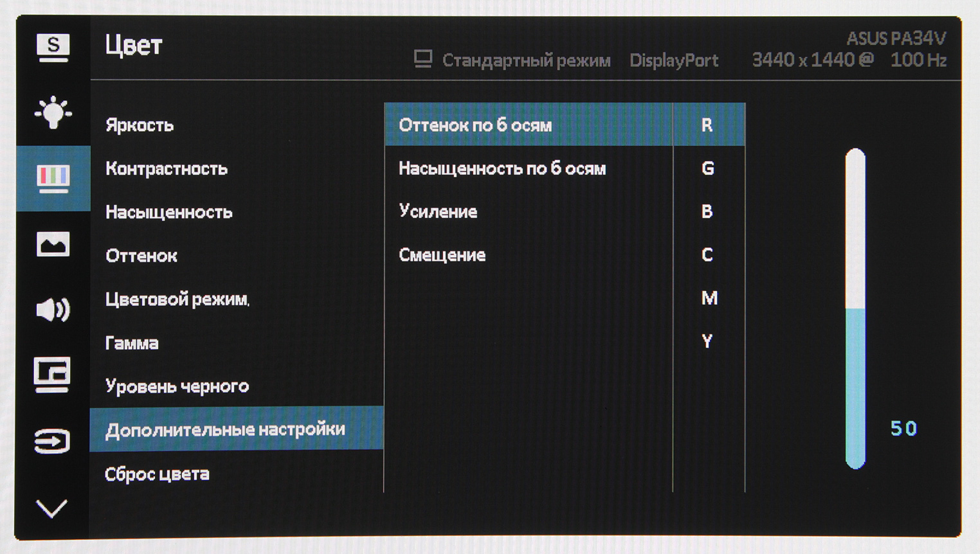Pick the M (magenta) axis
The image size is (980, 554).
709,298
